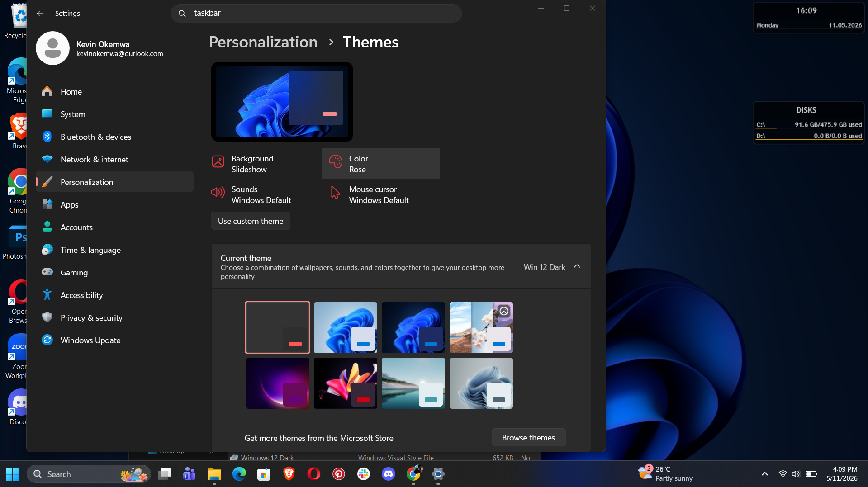Select Personalization in the sidebar
Screen dimensions: 868x487
114,182
